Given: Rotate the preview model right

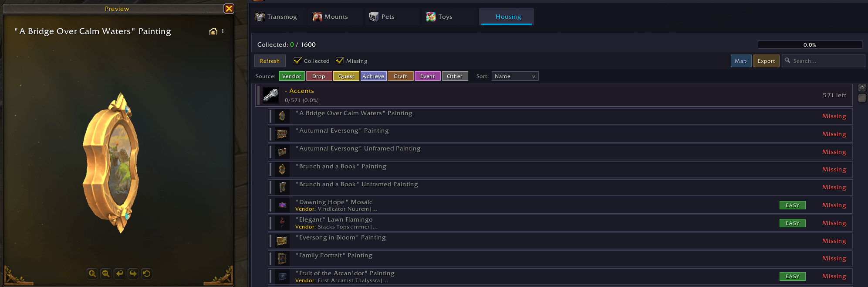Looking at the screenshot, I should (133, 274).
